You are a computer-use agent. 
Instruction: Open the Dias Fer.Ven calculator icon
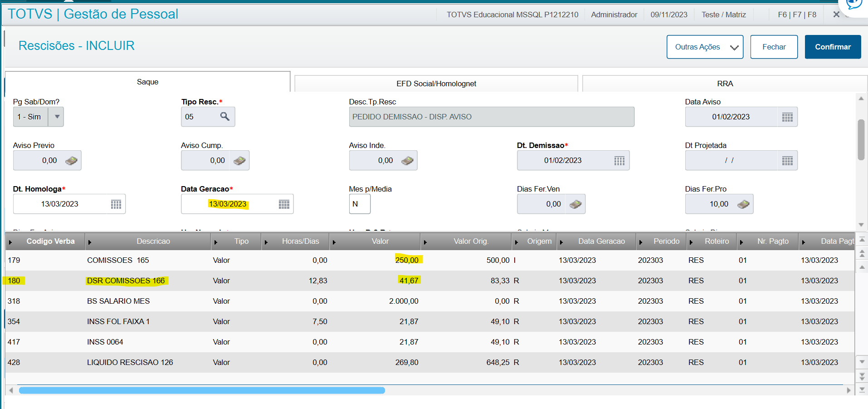click(x=575, y=204)
